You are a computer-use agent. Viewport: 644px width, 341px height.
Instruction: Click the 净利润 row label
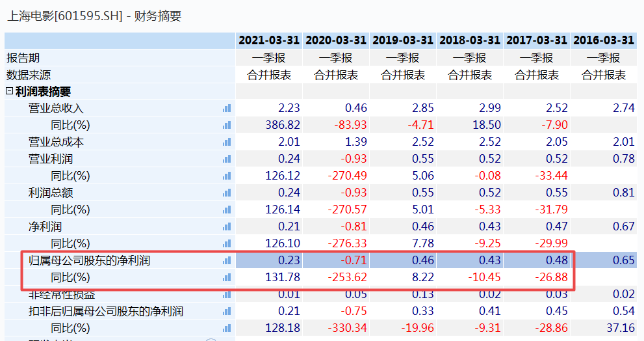(45, 226)
